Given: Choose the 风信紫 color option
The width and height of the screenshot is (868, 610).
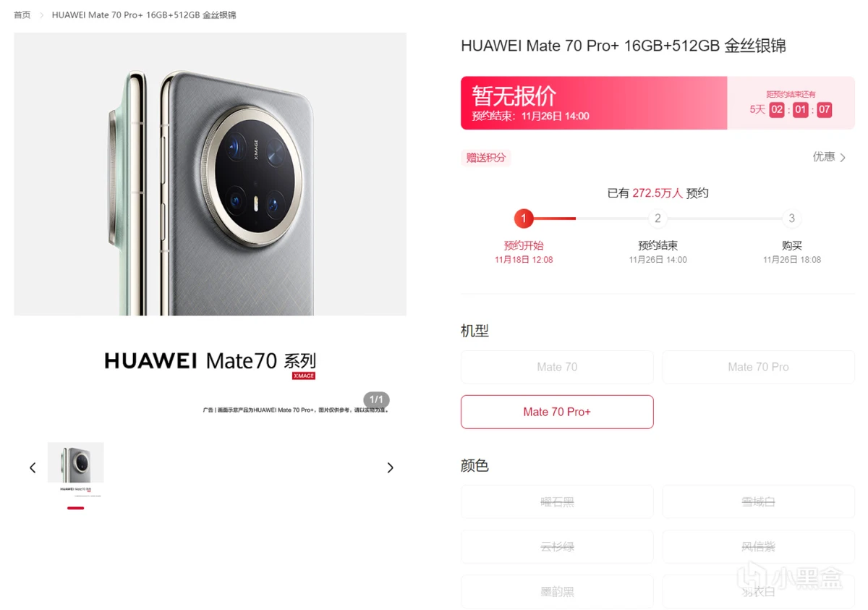Looking at the screenshot, I should 758,546.
